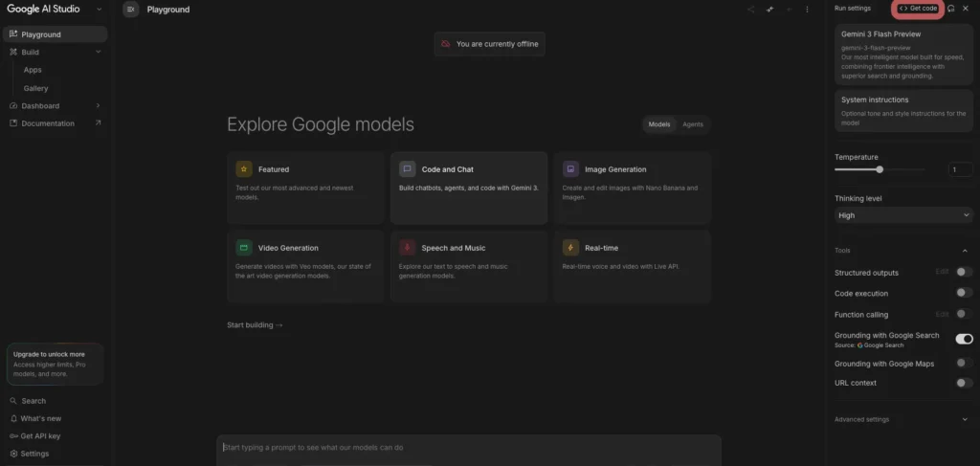
Task: Open Gallery under Build
Action: [35, 88]
